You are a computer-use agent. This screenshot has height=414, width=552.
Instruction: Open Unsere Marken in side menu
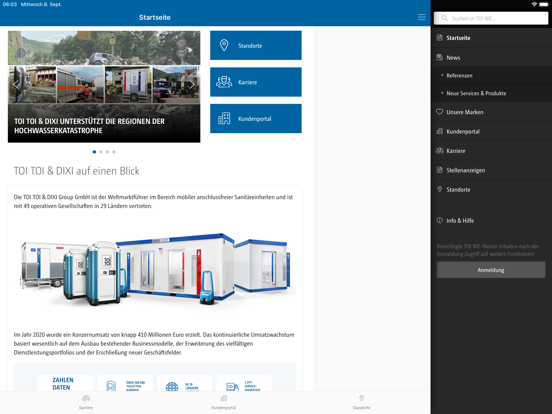tap(491, 112)
